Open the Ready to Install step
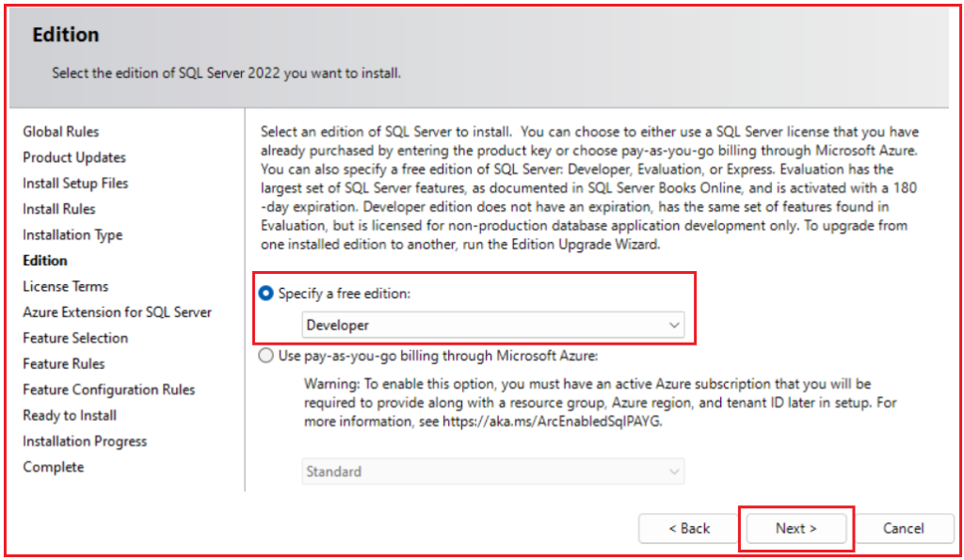The width and height of the screenshot is (964, 560). point(69,415)
